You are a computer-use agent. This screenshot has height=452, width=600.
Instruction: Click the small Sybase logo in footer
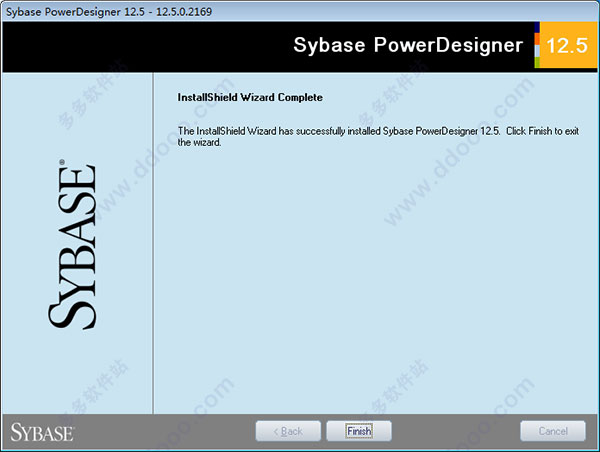point(42,432)
